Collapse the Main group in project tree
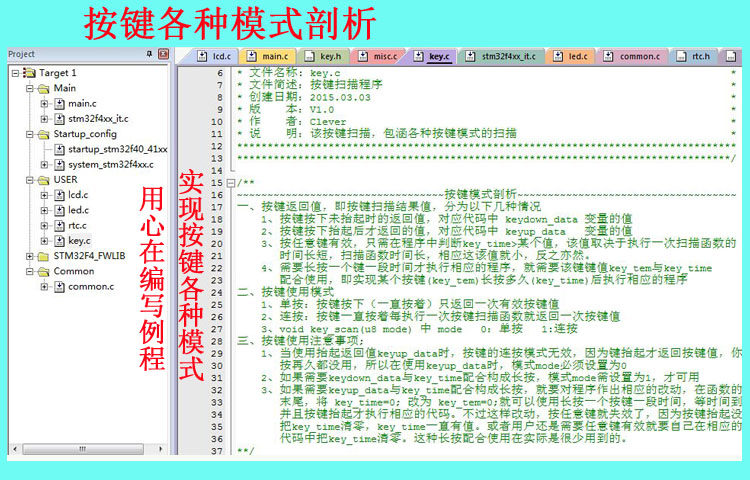 coord(30,88)
